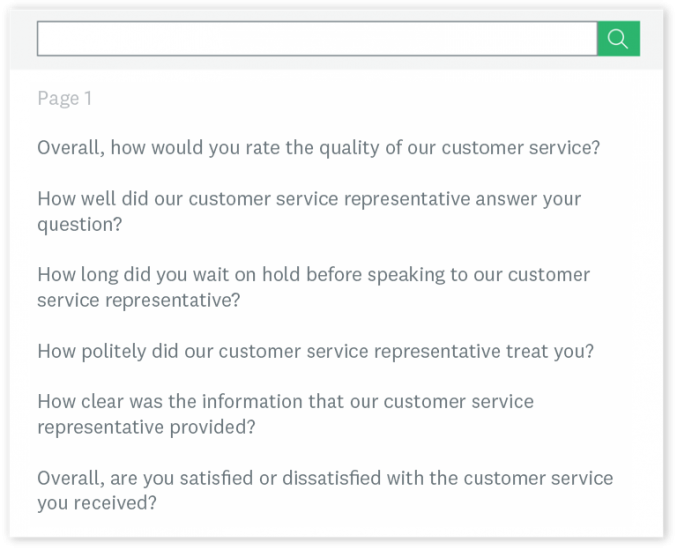The width and height of the screenshot is (677, 550).
Task: Place cursor in the question bank search box
Action: click(x=317, y=38)
